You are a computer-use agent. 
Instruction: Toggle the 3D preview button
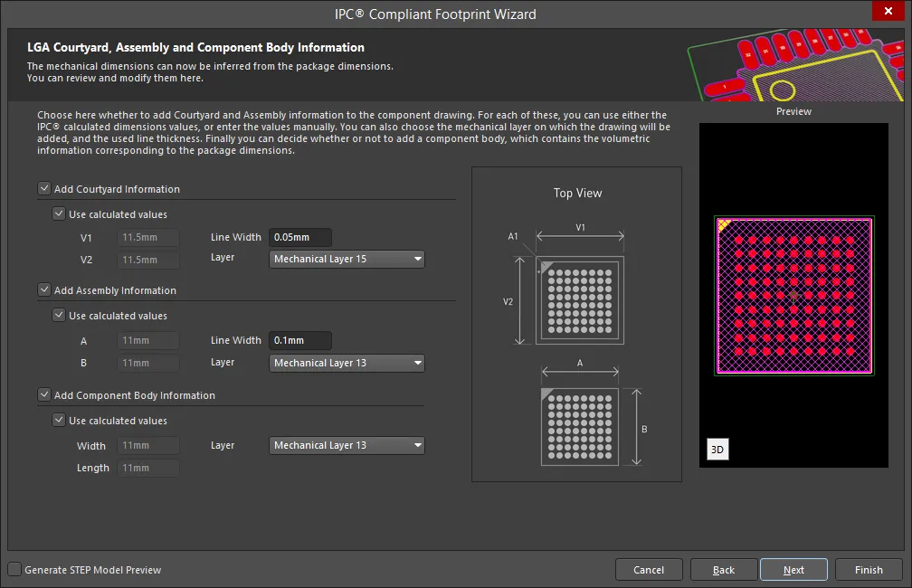(717, 449)
